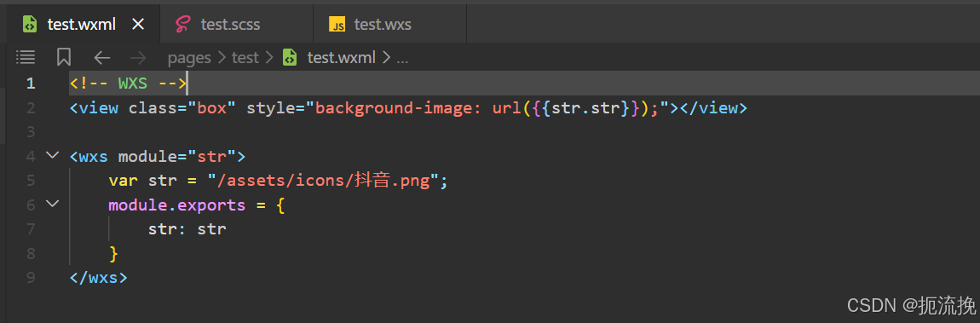Click line number 1 in gutter
The width and height of the screenshot is (980, 323).
(x=31, y=84)
